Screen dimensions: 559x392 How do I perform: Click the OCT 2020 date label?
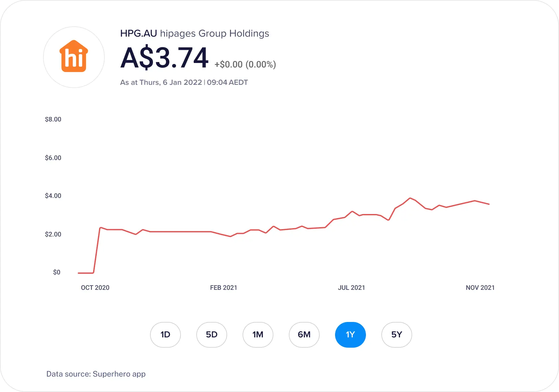[x=95, y=288]
